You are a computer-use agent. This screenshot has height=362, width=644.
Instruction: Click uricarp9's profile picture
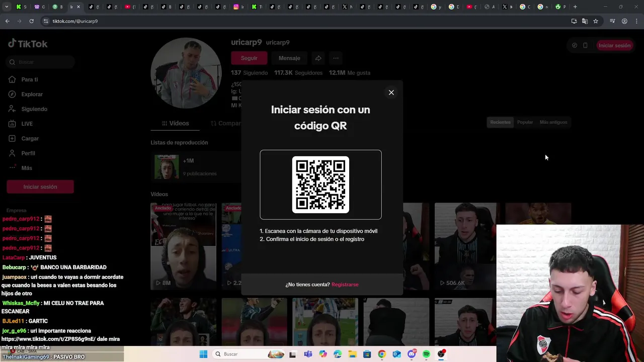[186, 73]
